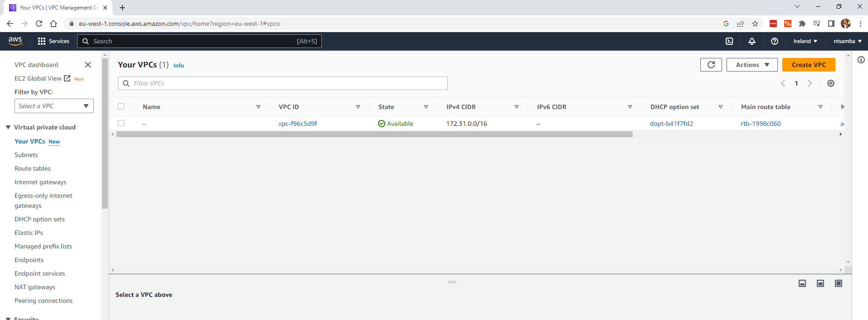868x320 pixels.
Task: Open the Actions dropdown menu
Action: (752, 65)
